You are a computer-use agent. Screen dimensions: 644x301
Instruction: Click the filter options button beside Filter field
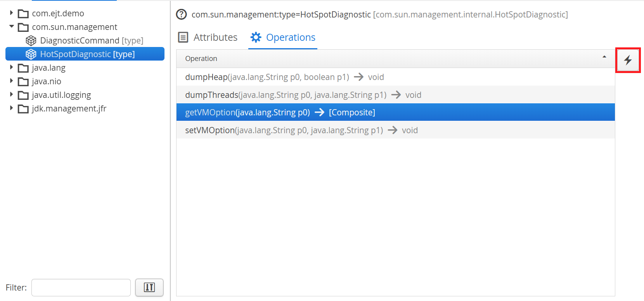pyautogui.click(x=149, y=287)
